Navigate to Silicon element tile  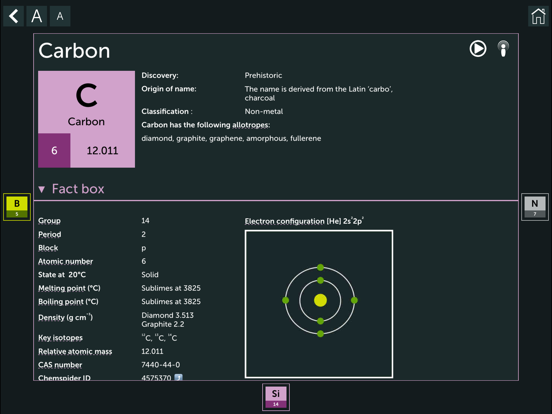tap(276, 397)
